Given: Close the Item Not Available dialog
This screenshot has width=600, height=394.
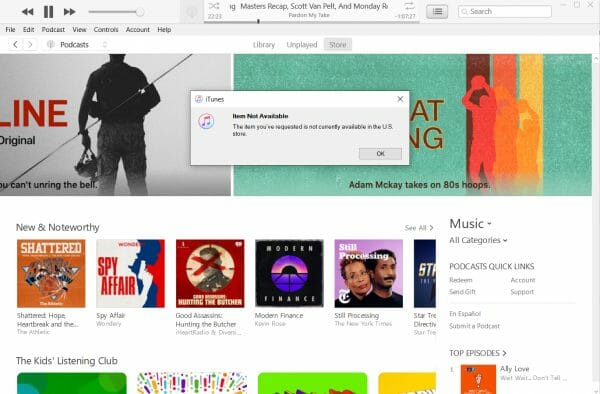Looking at the screenshot, I should point(400,99).
